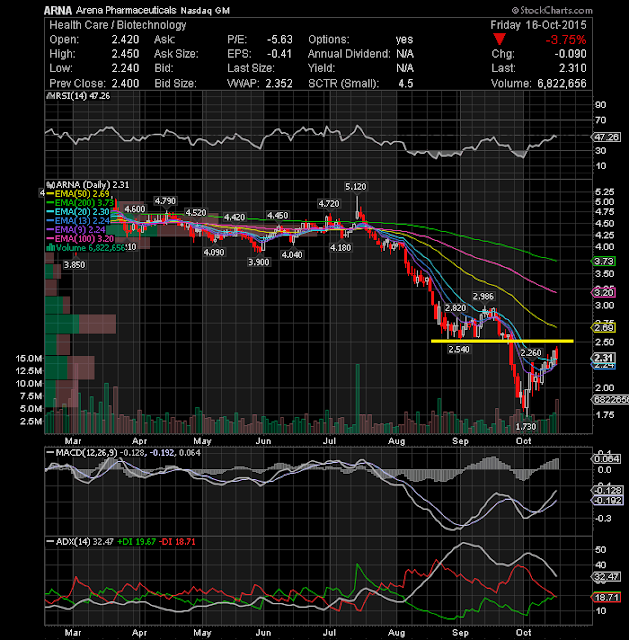Click the 6822656 volume axis tag

coord(610,400)
